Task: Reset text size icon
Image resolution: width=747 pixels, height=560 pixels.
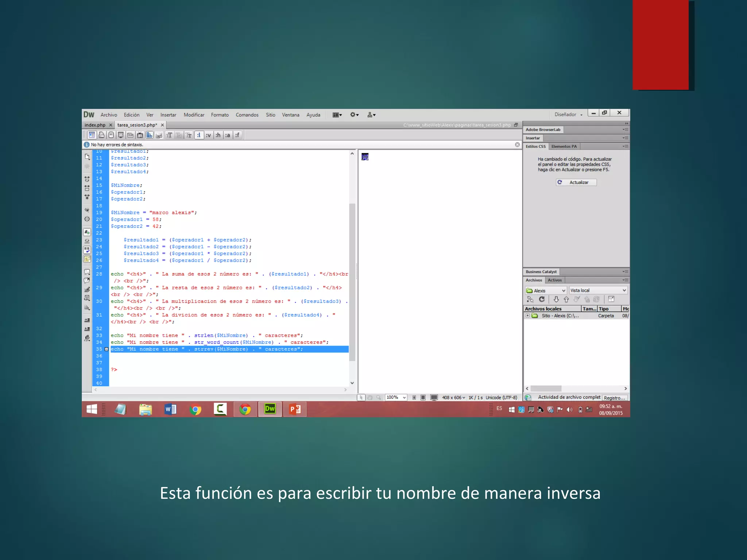Action: click(x=179, y=135)
